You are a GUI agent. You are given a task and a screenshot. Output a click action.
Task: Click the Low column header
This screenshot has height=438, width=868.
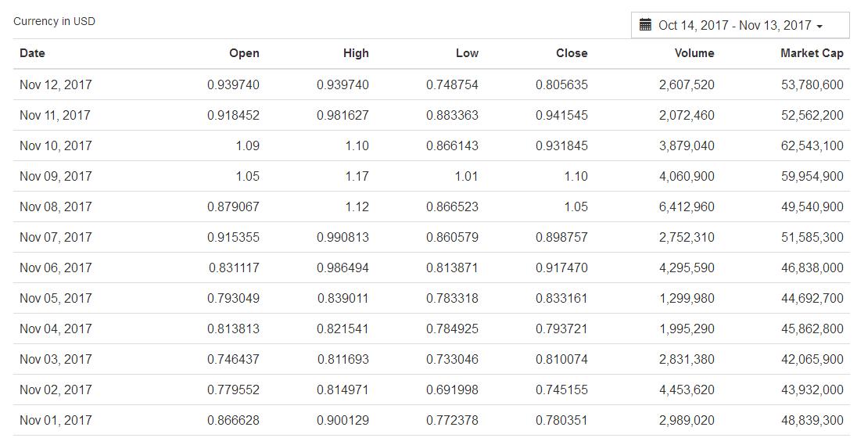(467, 53)
